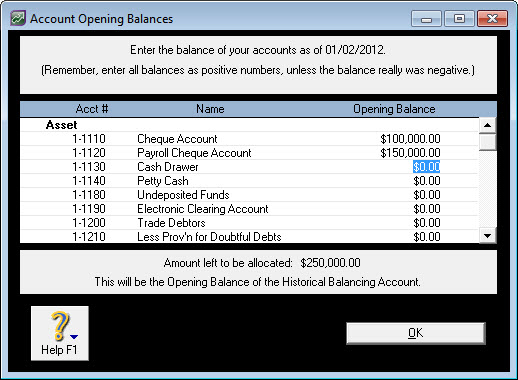
Task: Click the scroll up arrow of the list
Action: point(487,125)
